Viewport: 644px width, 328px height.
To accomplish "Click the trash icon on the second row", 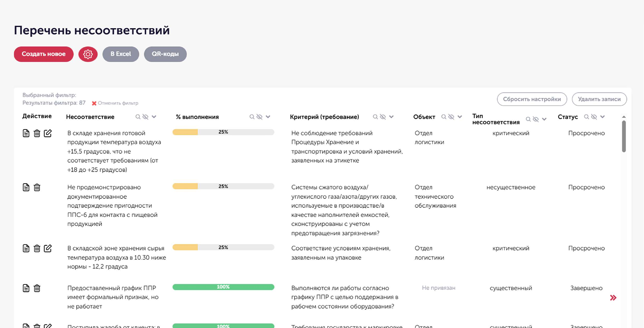I will [x=37, y=187].
